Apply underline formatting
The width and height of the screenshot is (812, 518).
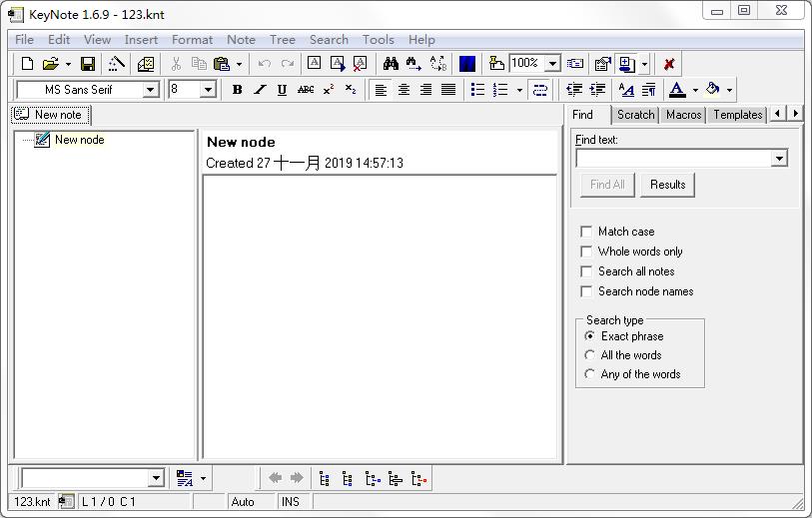tap(282, 90)
